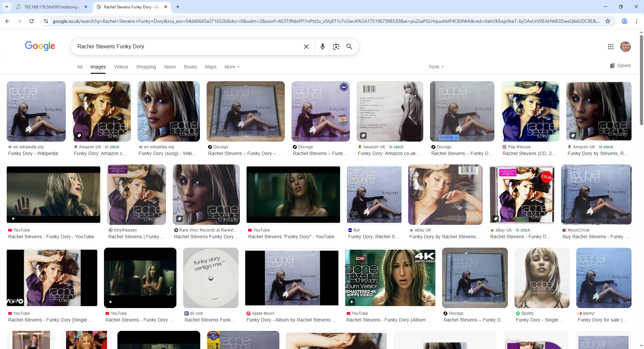The image size is (644, 349).
Task: Open tab search dropdown arrow
Action: (7, 7)
